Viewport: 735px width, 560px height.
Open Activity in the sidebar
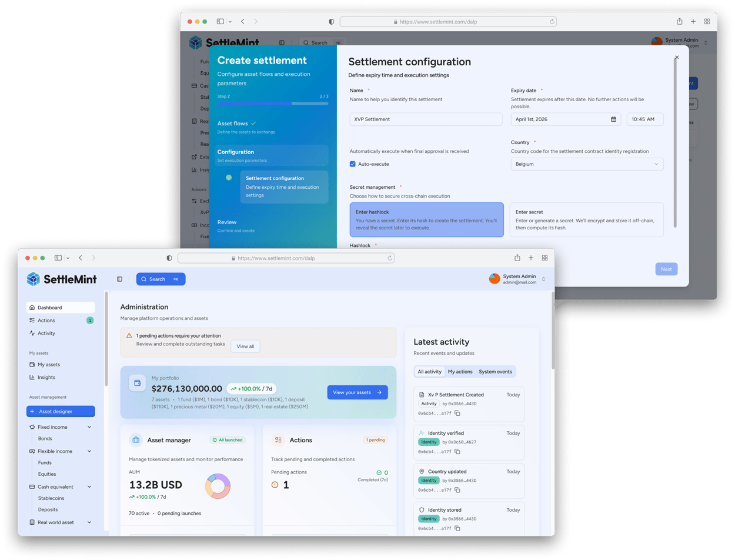[x=61, y=333]
